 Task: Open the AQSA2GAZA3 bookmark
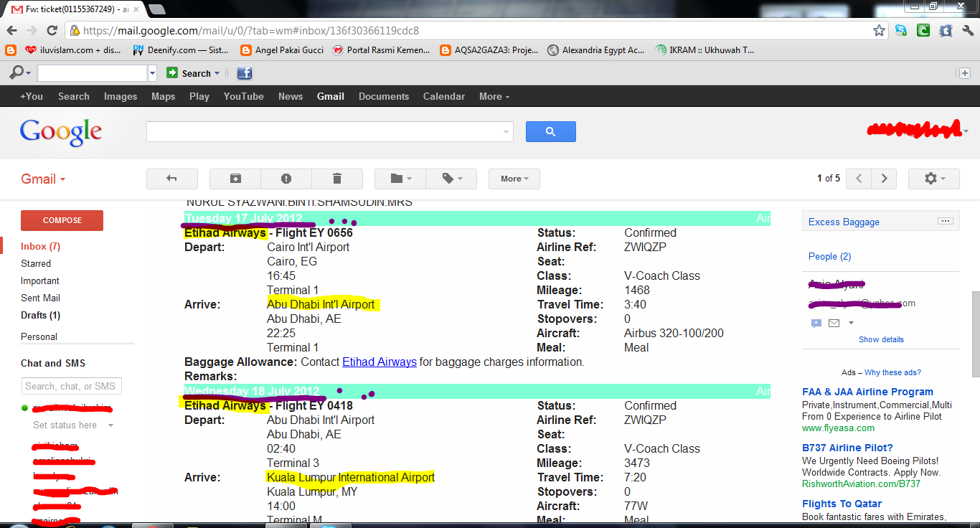click(490, 50)
